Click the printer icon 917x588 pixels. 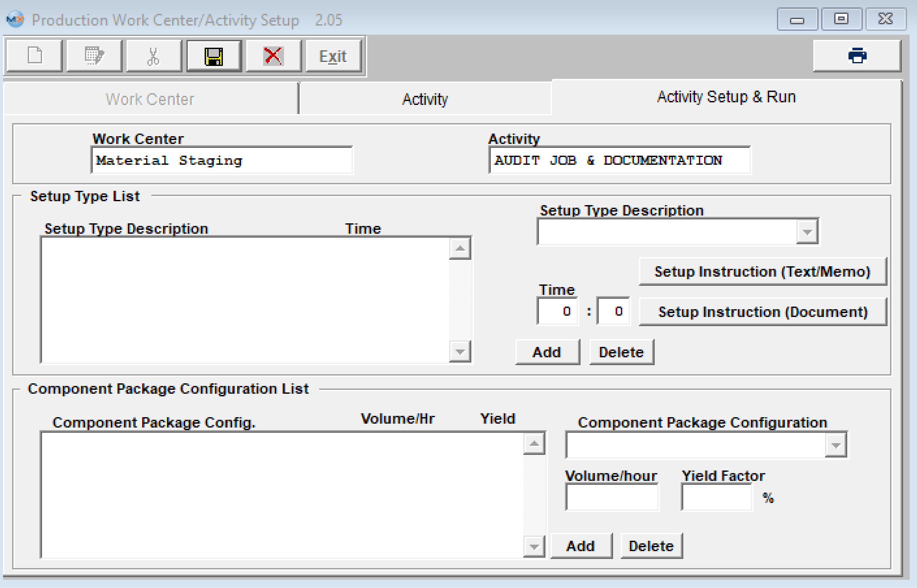click(x=857, y=56)
